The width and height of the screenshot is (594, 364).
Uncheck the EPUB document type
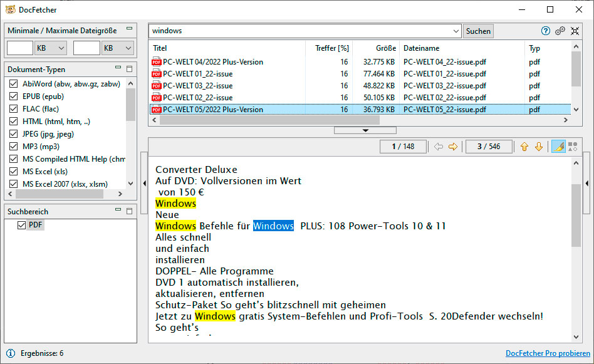(14, 96)
